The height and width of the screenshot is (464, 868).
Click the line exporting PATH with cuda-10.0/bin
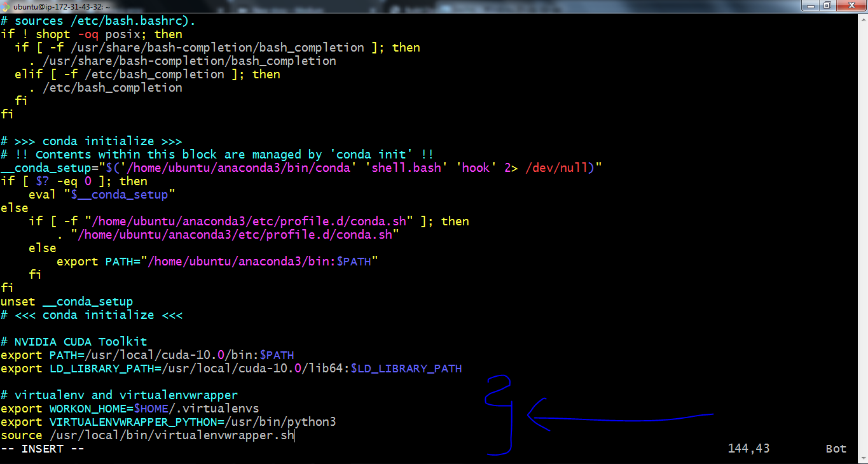148,355
